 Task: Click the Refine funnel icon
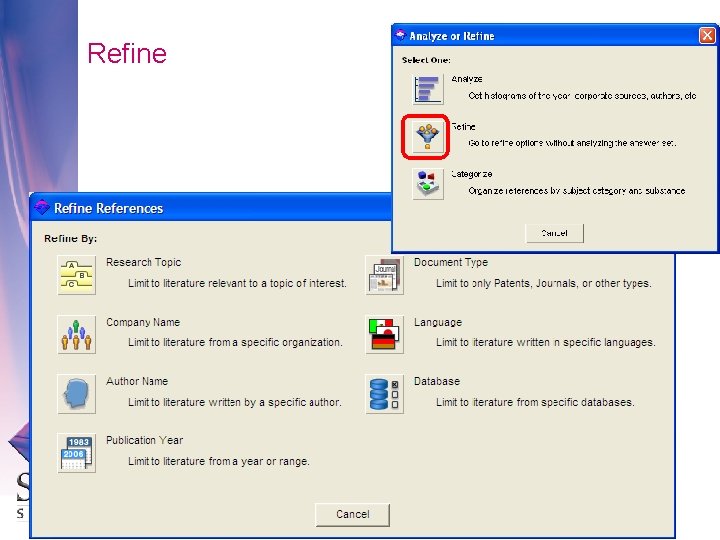pos(428,136)
